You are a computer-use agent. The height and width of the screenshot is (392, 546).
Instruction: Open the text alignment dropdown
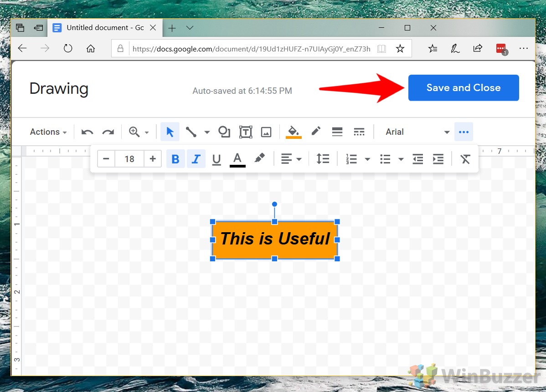[291, 159]
